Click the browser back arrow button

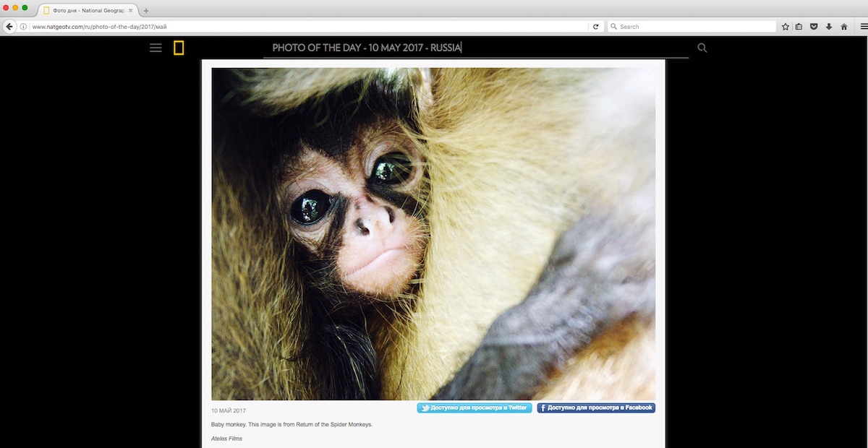[x=9, y=27]
